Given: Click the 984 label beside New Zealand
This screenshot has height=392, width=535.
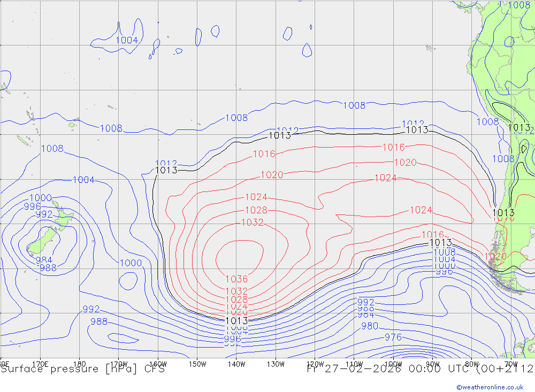Looking at the screenshot, I should (44, 260).
